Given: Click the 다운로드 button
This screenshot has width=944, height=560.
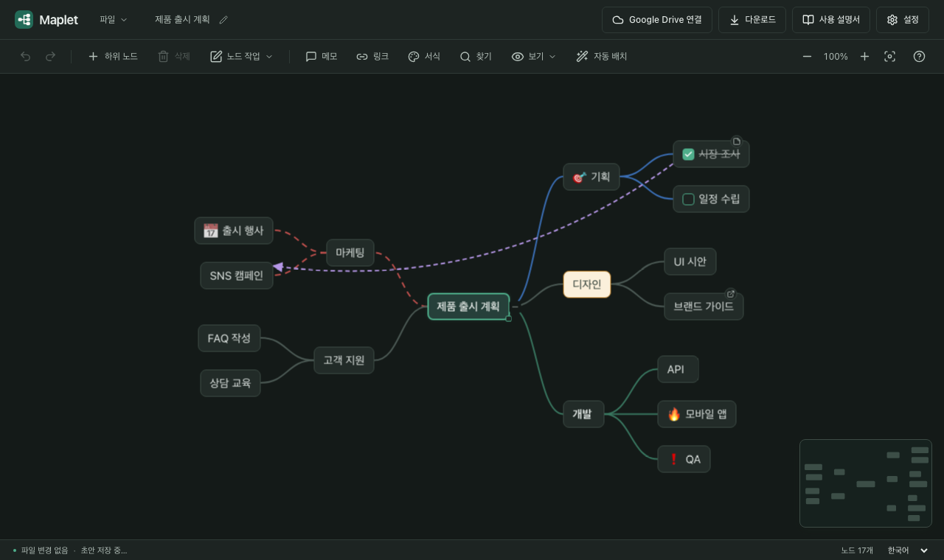Looking at the screenshot, I should [x=752, y=20].
